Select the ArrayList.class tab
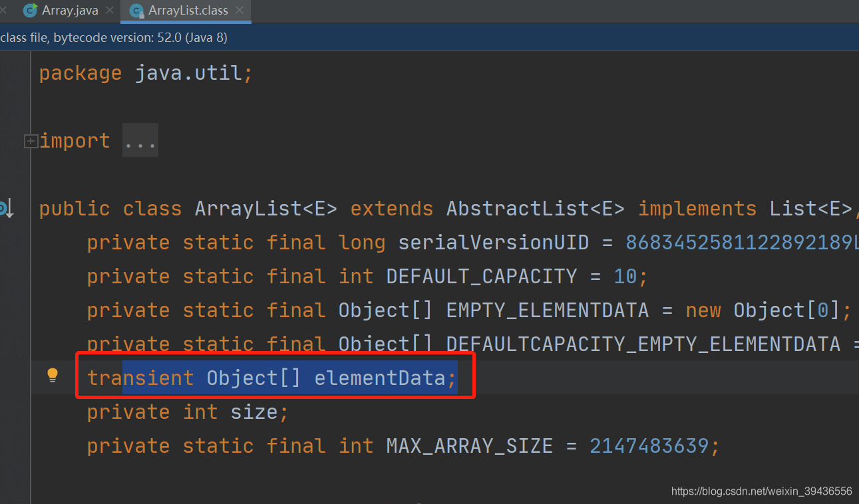Screen dimensions: 859x504 (x=188, y=11)
